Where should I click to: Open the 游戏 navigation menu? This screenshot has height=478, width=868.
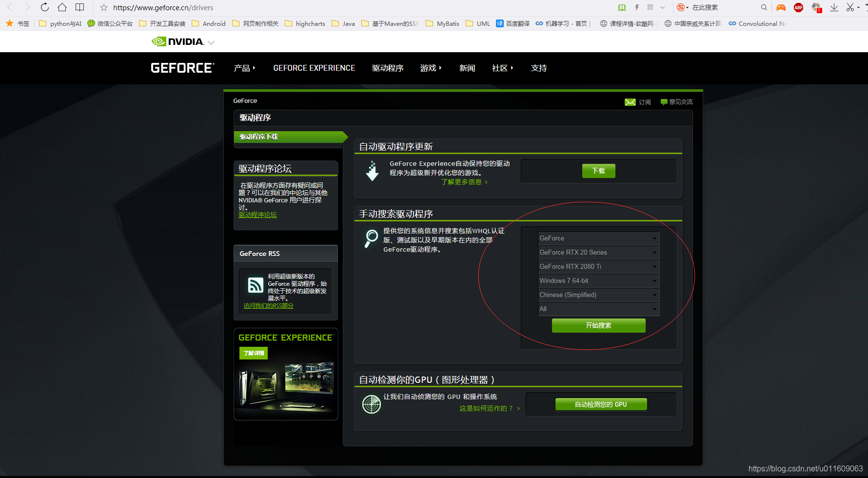[431, 68]
